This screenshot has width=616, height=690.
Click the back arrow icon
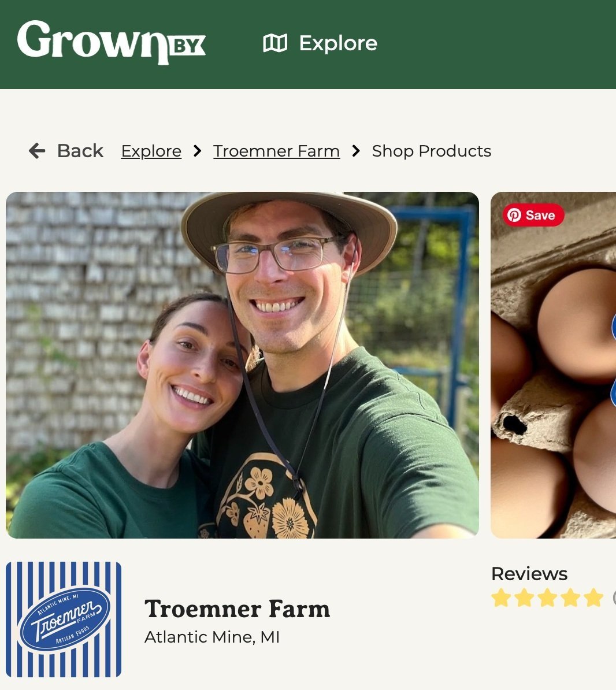[37, 151]
